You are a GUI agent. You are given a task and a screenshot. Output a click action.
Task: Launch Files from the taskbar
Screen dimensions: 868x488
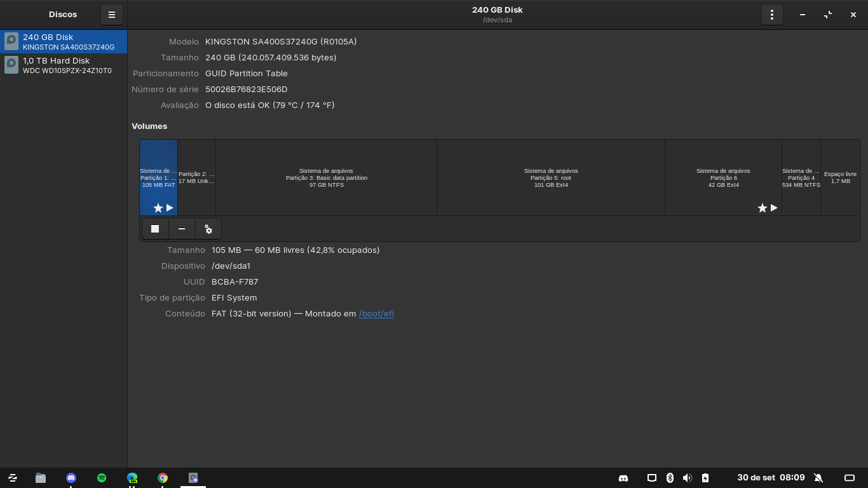click(x=41, y=478)
